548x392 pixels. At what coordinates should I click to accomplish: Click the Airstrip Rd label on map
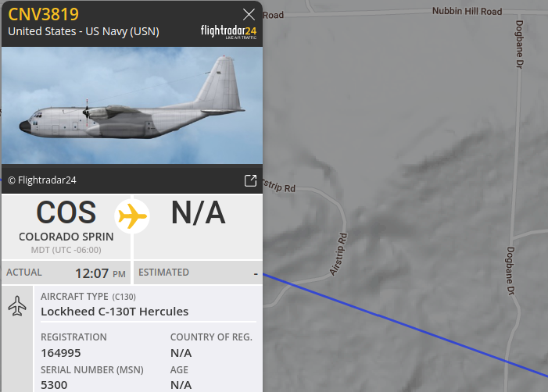[x=338, y=255]
